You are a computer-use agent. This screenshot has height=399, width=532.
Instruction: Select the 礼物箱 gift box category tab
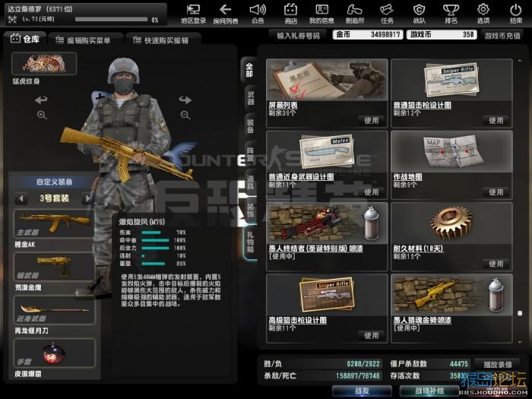(250, 242)
